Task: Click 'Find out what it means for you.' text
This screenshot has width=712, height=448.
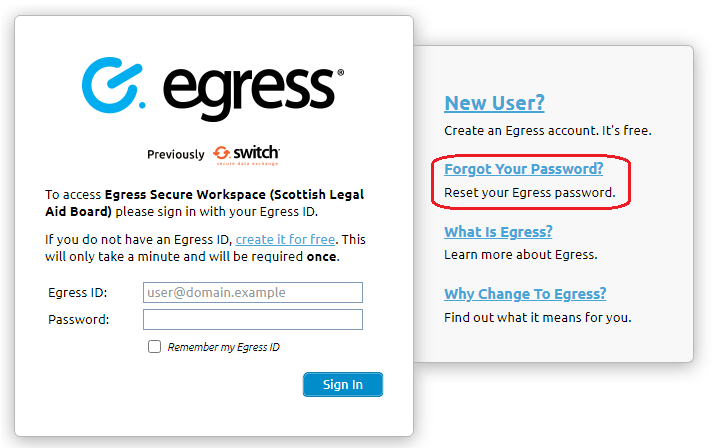Action: point(538,317)
